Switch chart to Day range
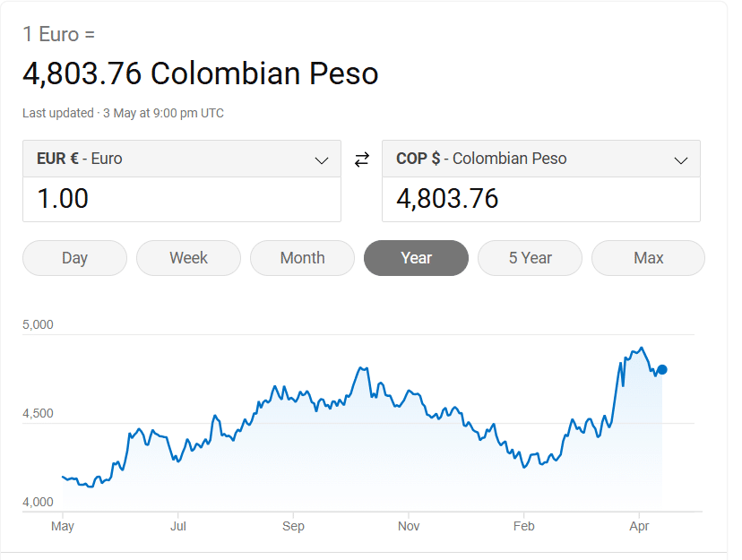 tap(74, 258)
